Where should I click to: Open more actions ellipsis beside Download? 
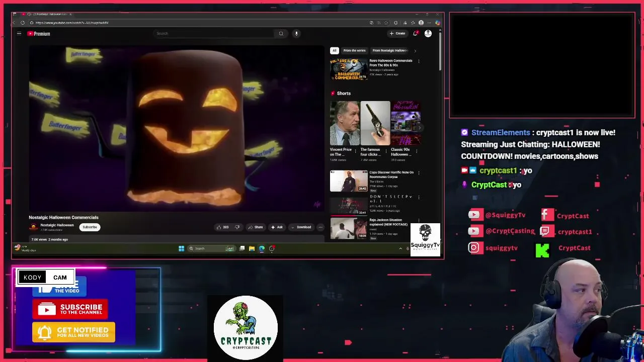point(320,227)
